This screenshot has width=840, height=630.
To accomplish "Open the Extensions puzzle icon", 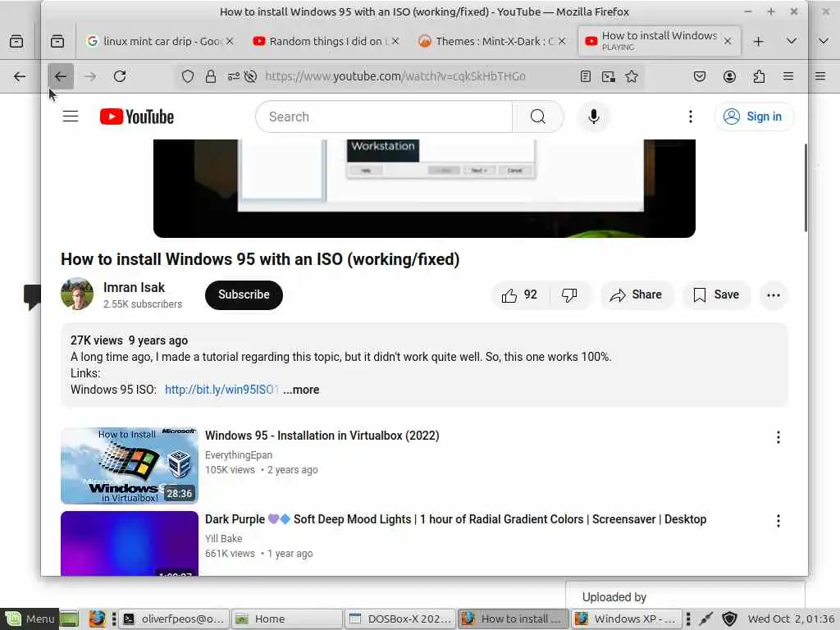I will pyautogui.click(x=759, y=76).
